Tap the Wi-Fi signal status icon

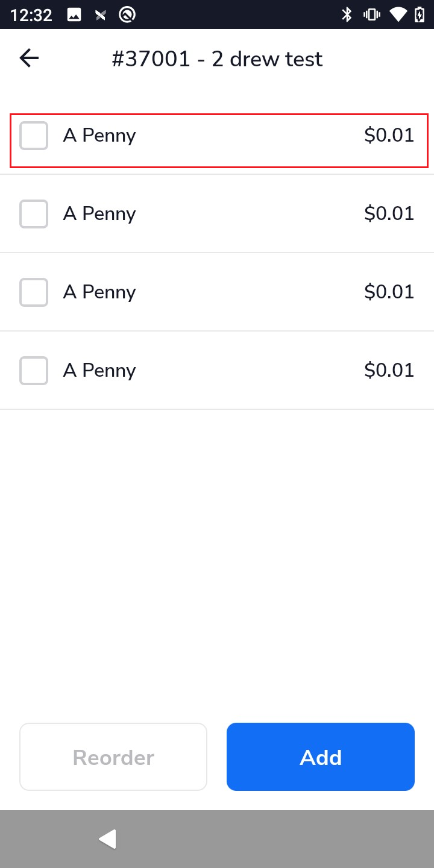[398, 14]
